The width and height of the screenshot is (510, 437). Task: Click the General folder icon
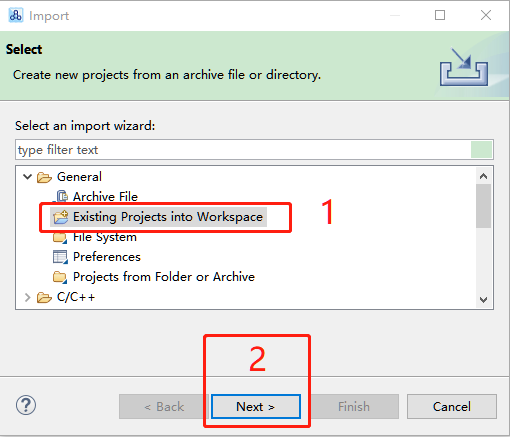coord(44,177)
